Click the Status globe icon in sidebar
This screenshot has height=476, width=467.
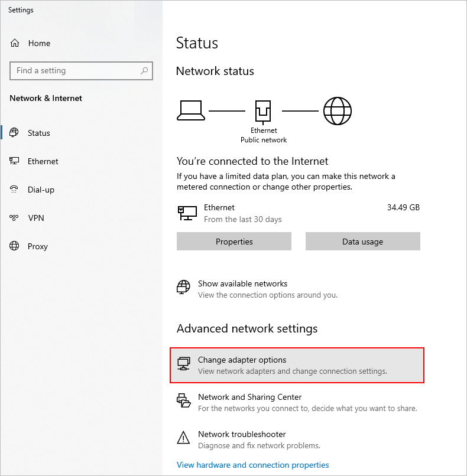click(14, 133)
